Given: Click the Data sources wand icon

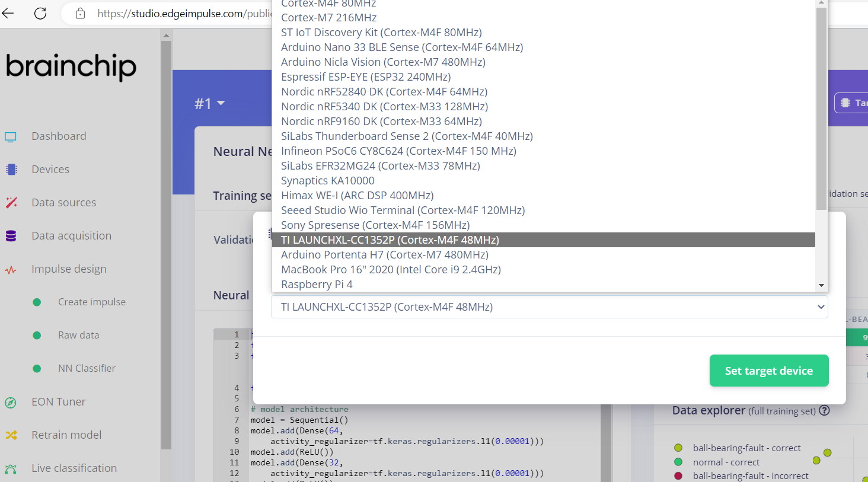Looking at the screenshot, I should [x=11, y=203].
